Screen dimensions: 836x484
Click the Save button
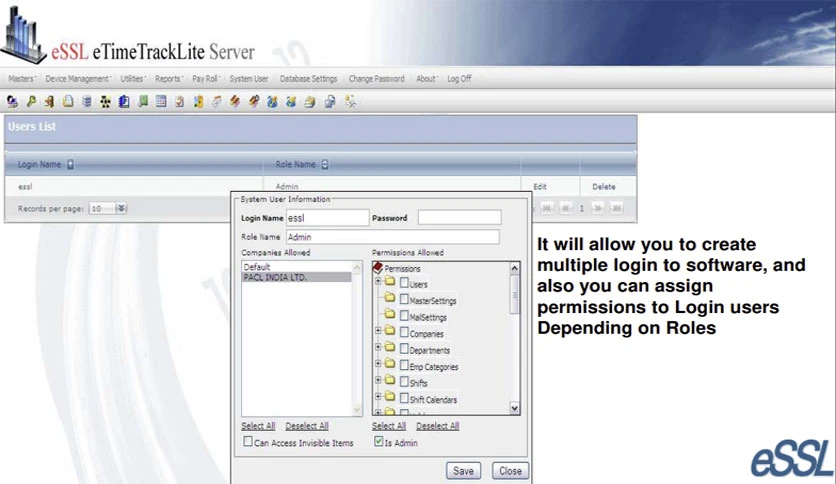(463, 471)
